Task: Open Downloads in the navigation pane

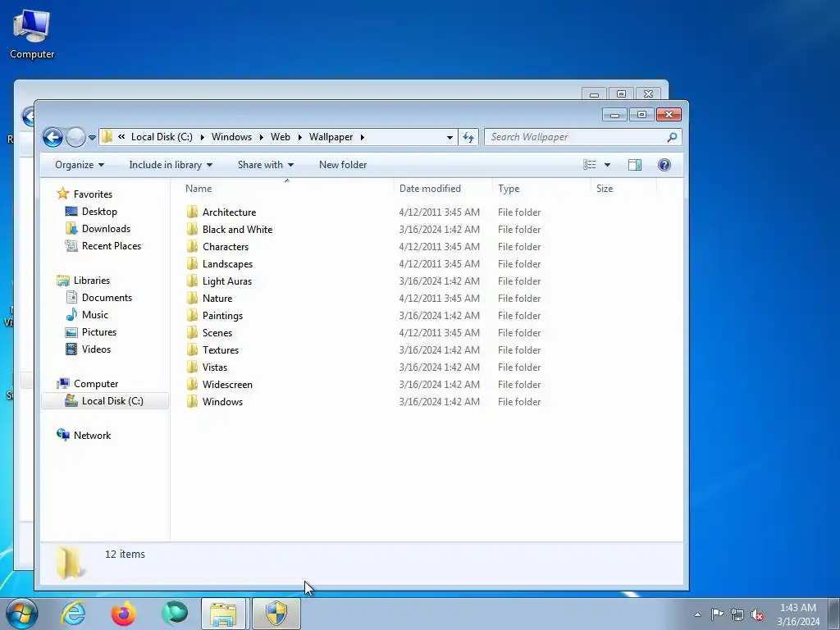Action: 106,229
